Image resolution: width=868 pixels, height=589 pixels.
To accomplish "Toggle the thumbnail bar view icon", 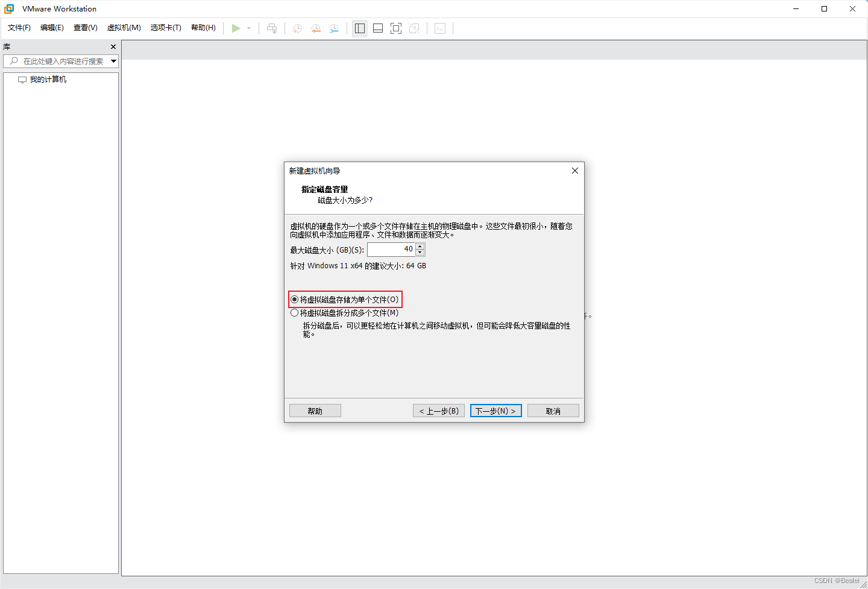I will (x=378, y=28).
